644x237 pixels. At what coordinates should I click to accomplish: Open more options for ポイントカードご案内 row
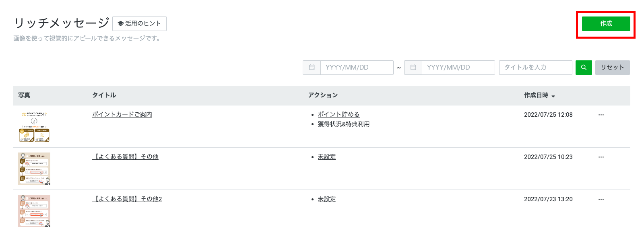pyautogui.click(x=601, y=115)
